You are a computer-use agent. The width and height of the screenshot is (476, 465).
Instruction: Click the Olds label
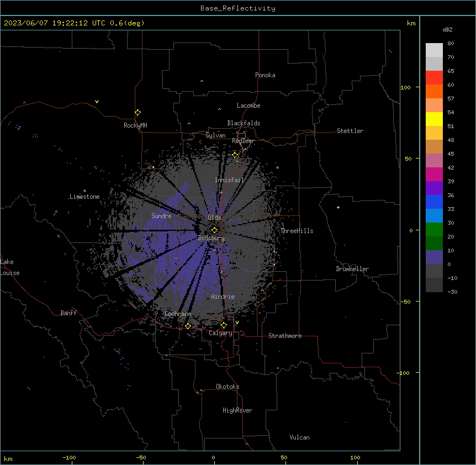(x=214, y=218)
